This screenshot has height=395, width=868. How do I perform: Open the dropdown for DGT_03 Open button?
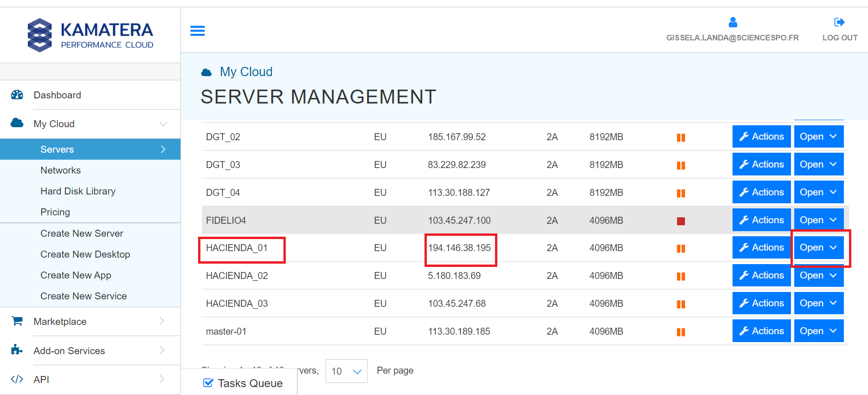[819, 164]
